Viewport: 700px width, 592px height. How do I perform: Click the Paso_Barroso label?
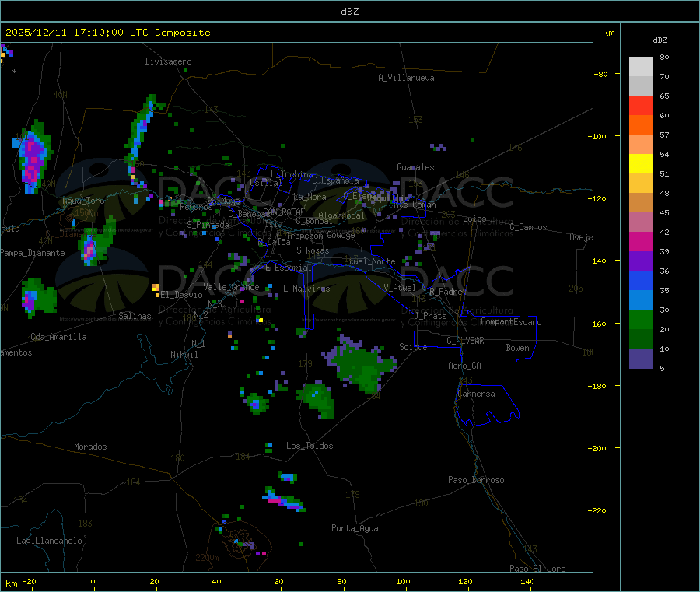pos(476,480)
